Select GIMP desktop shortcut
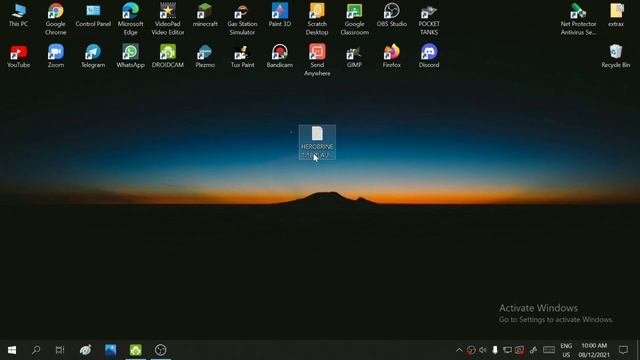 (x=354, y=56)
